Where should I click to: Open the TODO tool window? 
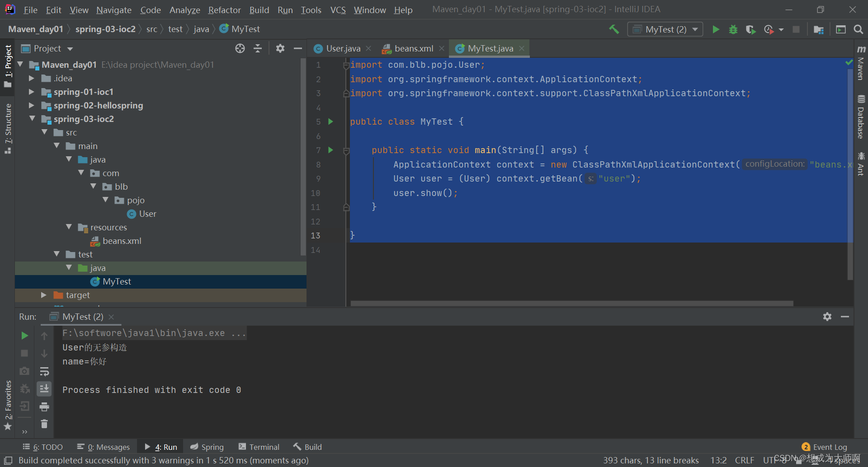[x=43, y=447]
